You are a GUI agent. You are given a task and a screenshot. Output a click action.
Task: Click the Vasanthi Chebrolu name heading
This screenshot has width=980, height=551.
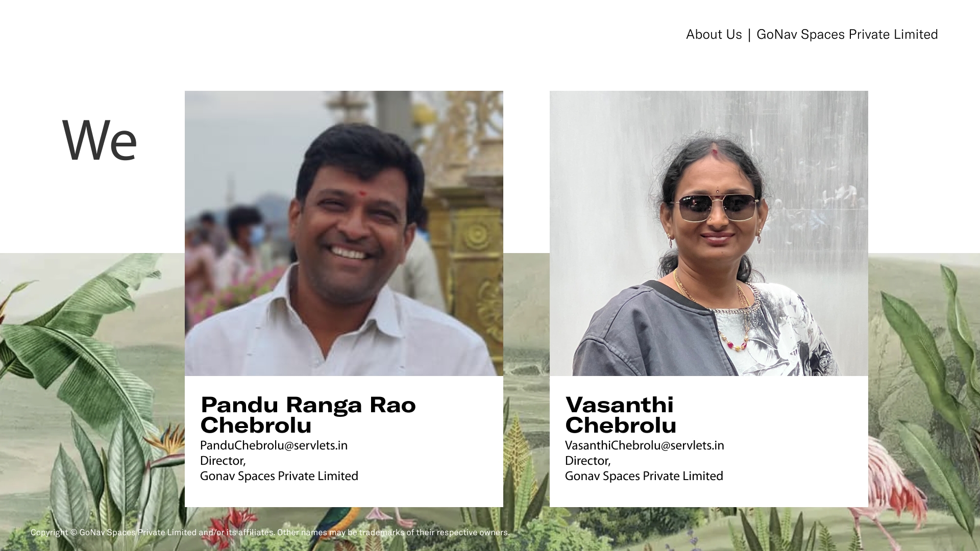621,415
